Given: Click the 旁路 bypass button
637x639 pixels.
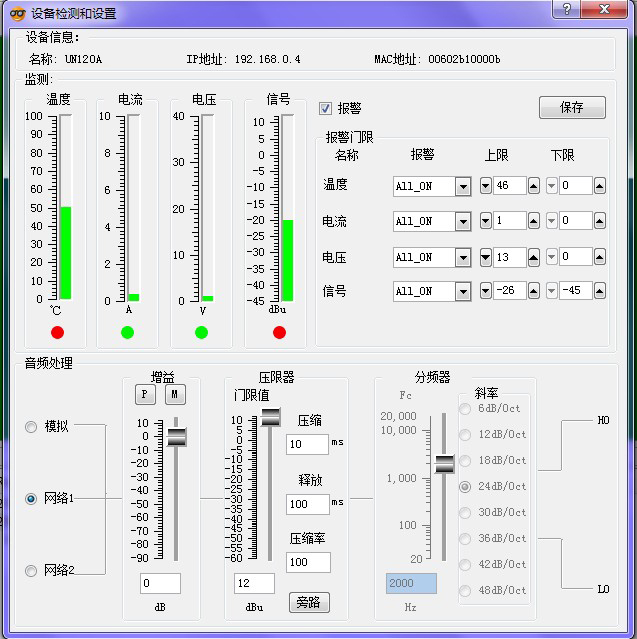Looking at the screenshot, I should (309, 602).
